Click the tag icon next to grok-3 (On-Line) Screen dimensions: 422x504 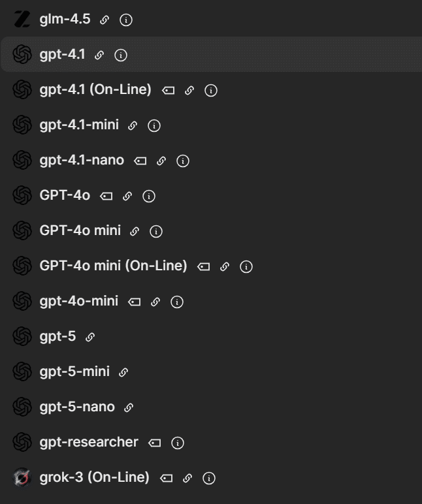point(167,478)
